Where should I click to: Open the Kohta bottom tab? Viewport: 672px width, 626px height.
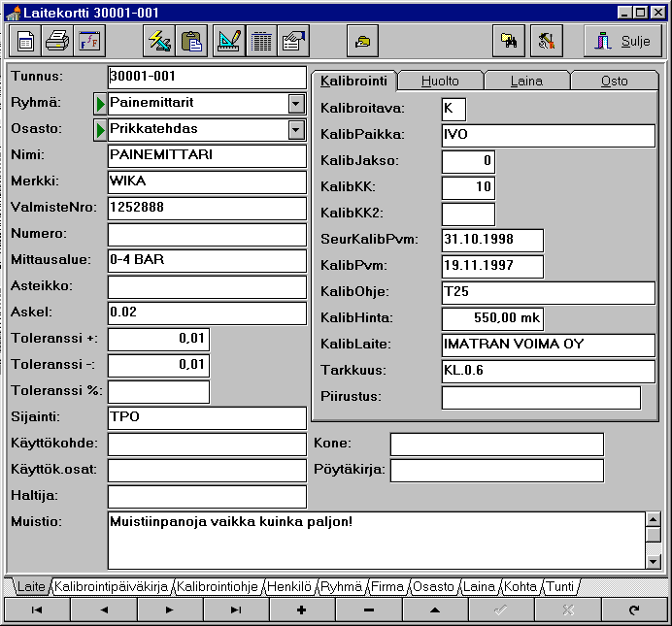click(x=521, y=586)
